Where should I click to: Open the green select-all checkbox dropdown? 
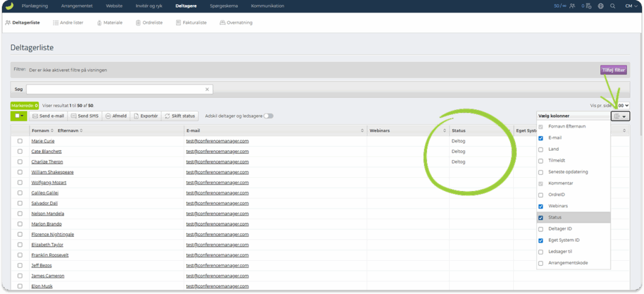click(19, 116)
